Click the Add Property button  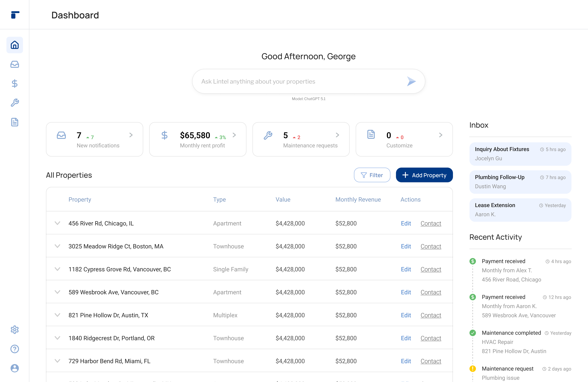pos(424,175)
